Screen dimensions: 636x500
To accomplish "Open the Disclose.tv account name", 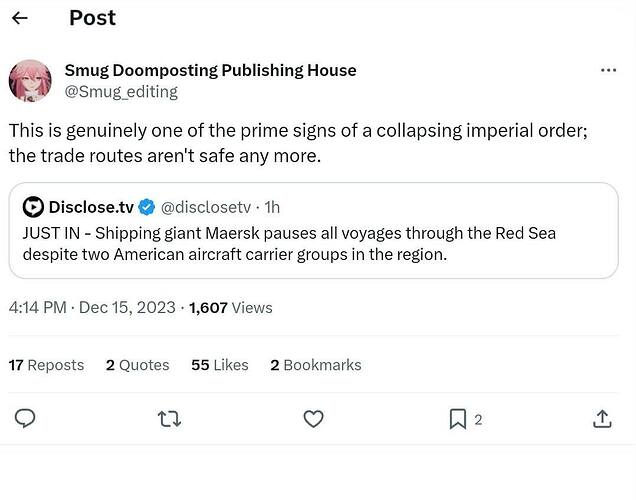I will [90, 207].
